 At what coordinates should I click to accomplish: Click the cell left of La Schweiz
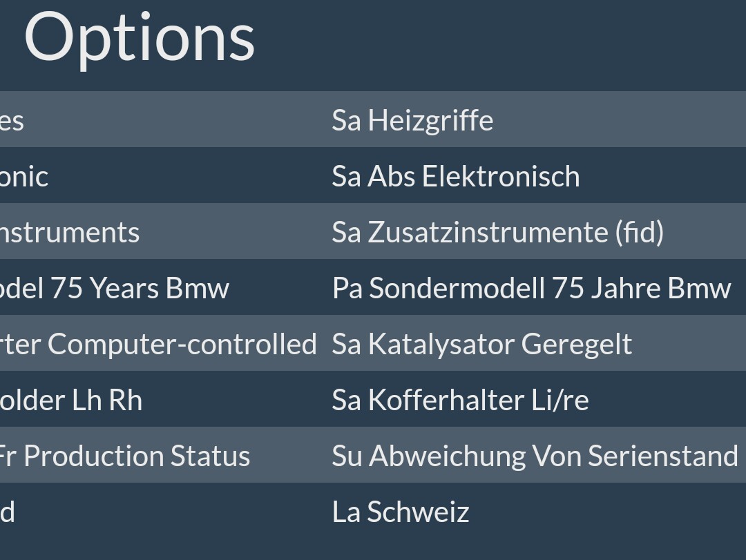tap(8, 512)
